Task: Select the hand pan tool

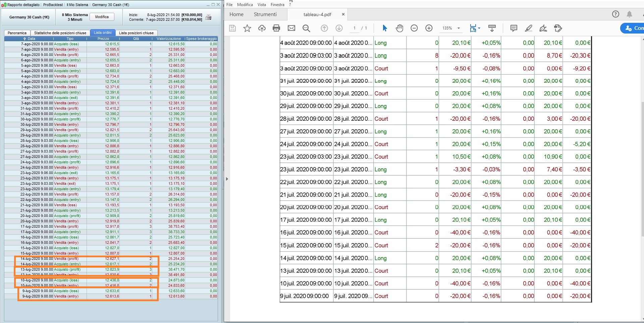Action: point(399,28)
